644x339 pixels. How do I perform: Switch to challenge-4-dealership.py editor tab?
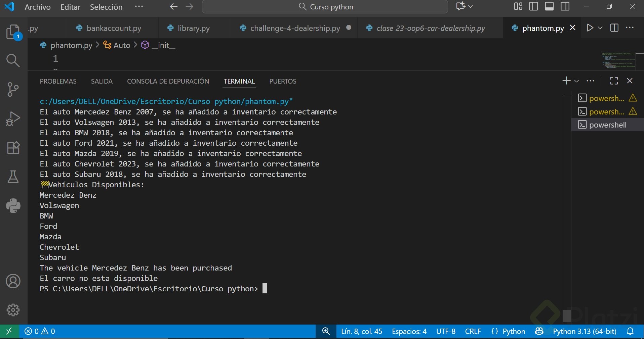pyautogui.click(x=294, y=28)
